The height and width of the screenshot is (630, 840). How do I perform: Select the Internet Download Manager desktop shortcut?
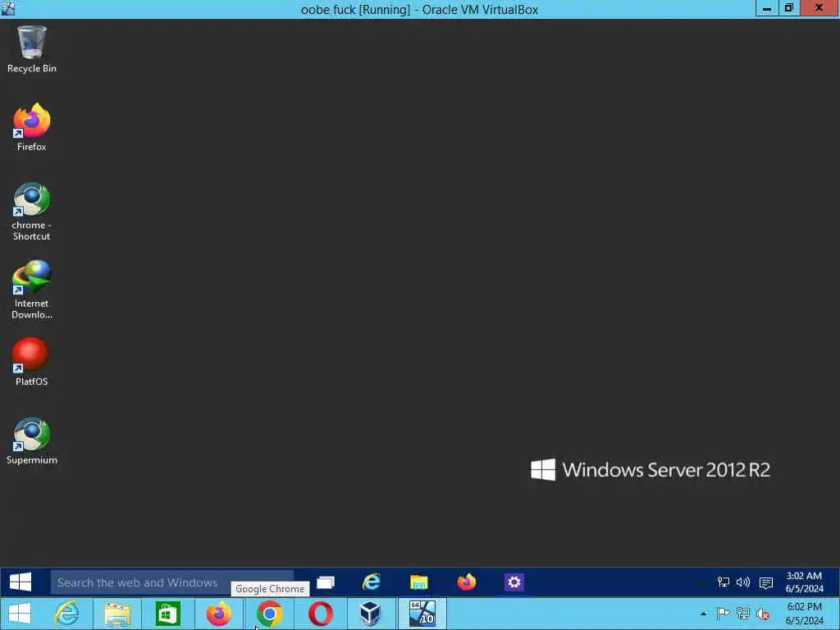32,290
